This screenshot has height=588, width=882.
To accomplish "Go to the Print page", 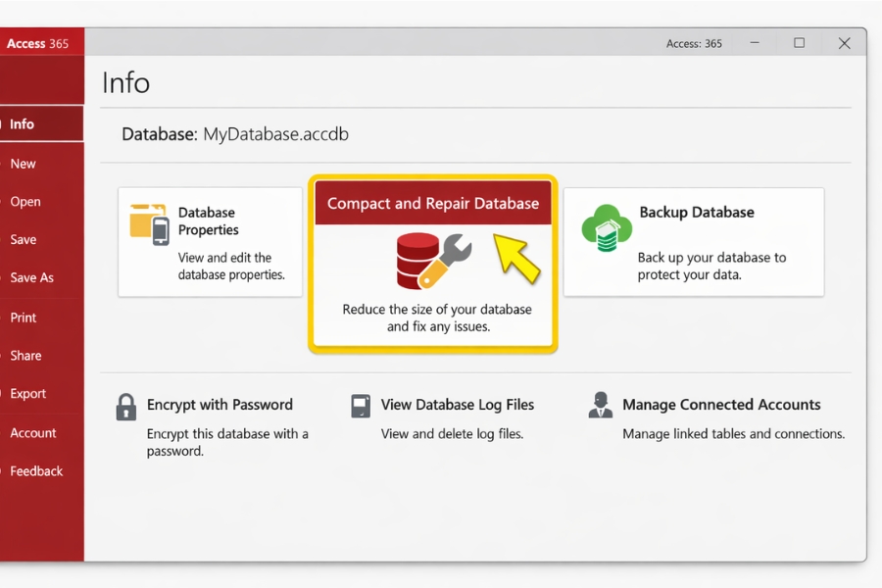I will pyautogui.click(x=24, y=318).
